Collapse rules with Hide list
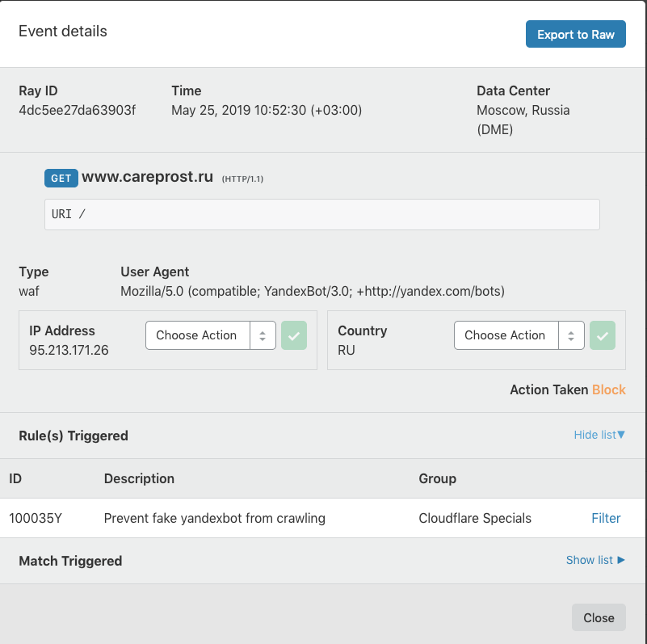This screenshot has width=647, height=644. tap(599, 435)
